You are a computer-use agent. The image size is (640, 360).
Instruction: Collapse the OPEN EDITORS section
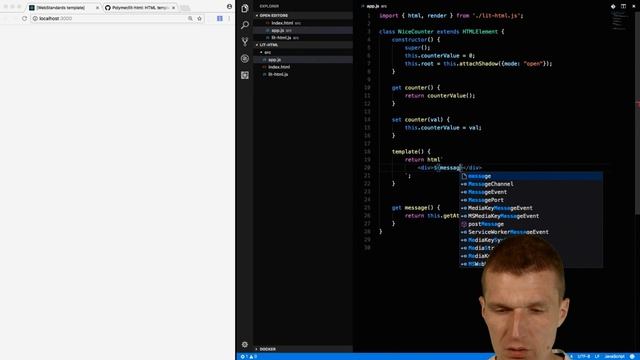[x=302, y=16]
